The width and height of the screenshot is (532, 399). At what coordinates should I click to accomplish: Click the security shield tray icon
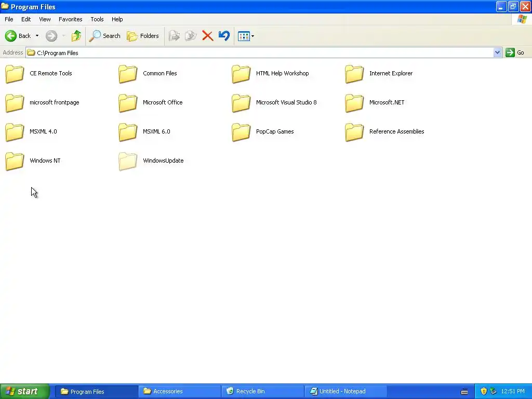tap(484, 391)
